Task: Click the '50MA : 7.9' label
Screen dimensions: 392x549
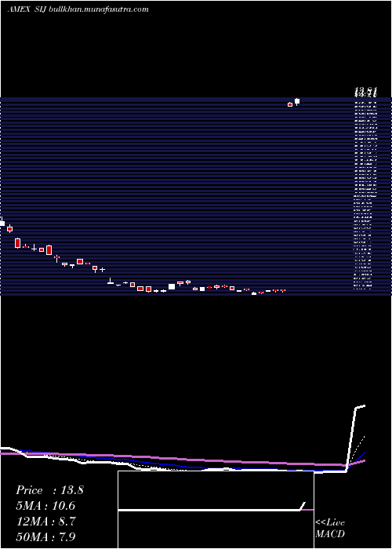Action: [x=45, y=536]
